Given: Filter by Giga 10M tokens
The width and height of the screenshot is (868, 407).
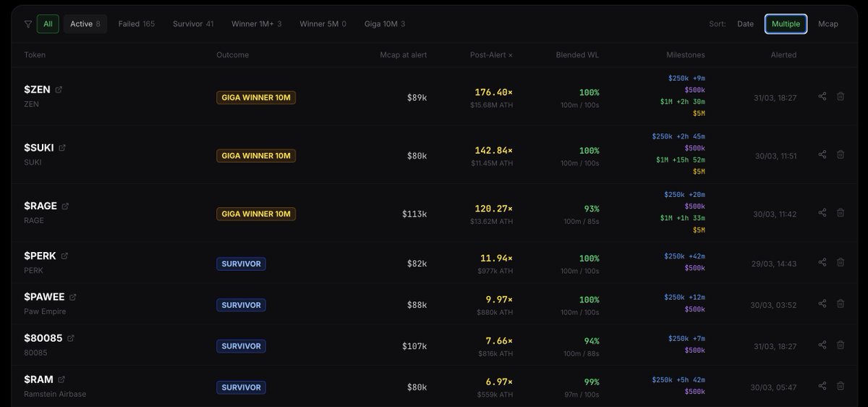Looking at the screenshot, I should pos(385,24).
